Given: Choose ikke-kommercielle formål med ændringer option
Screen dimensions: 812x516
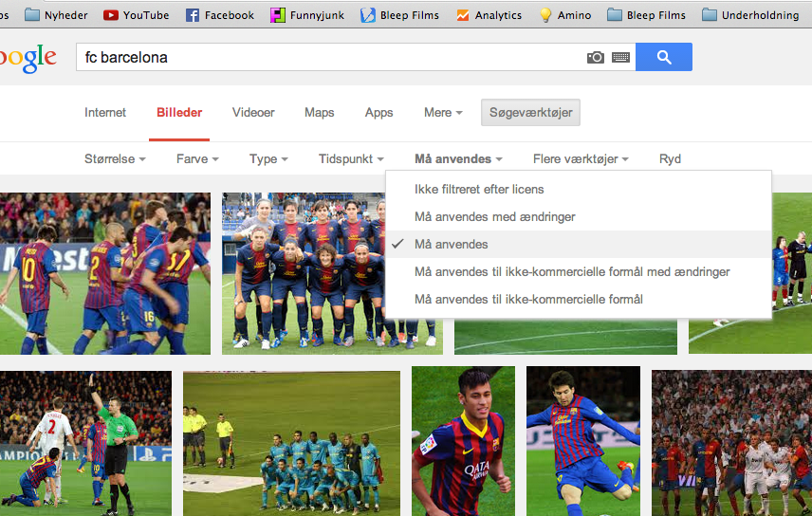Looking at the screenshot, I should tap(579, 271).
